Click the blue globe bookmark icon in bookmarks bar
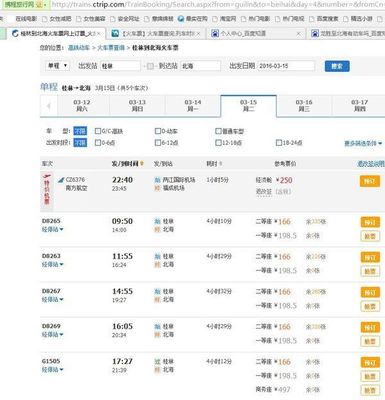The image size is (385, 400). pyautogui.click(x=181, y=19)
